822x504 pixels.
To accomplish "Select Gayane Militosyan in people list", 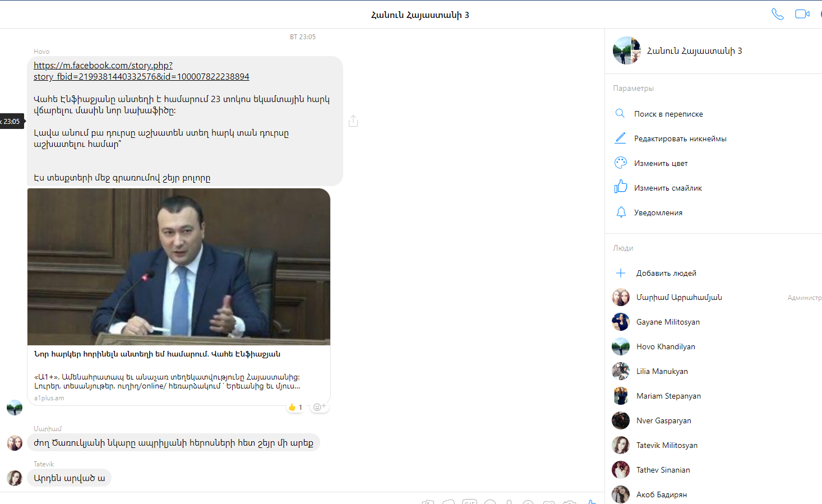I will pos(667,322).
